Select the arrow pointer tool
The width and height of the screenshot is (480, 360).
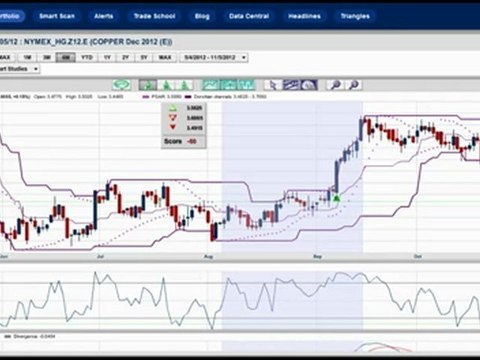(273, 85)
